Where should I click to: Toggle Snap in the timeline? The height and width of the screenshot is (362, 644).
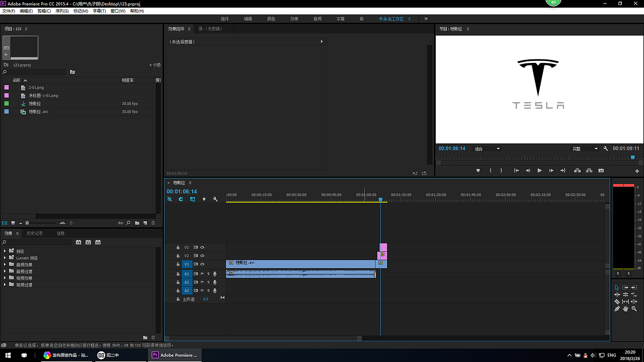tap(181, 200)
